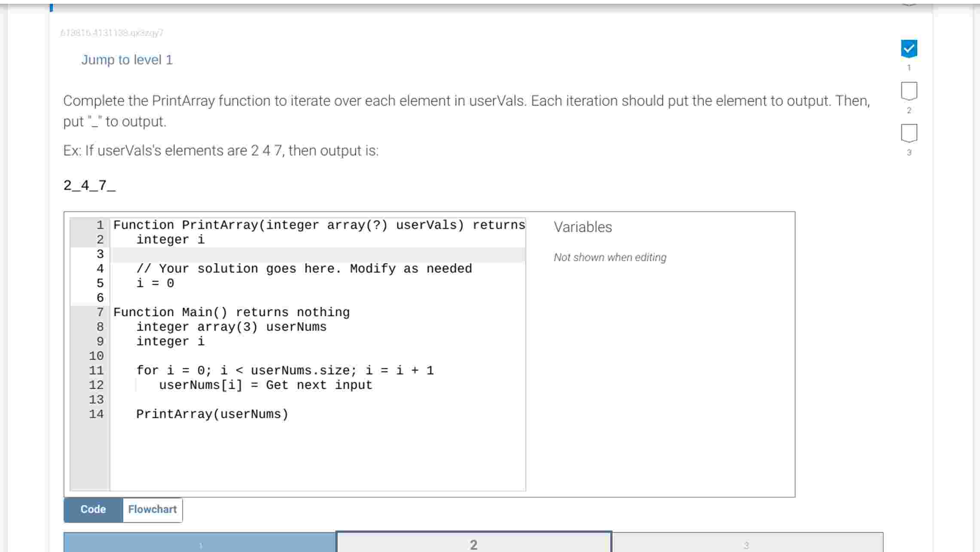Screen dimensions: 980x552
Task: Click line 5 of the code editor
Action: (x=156, y=283)
